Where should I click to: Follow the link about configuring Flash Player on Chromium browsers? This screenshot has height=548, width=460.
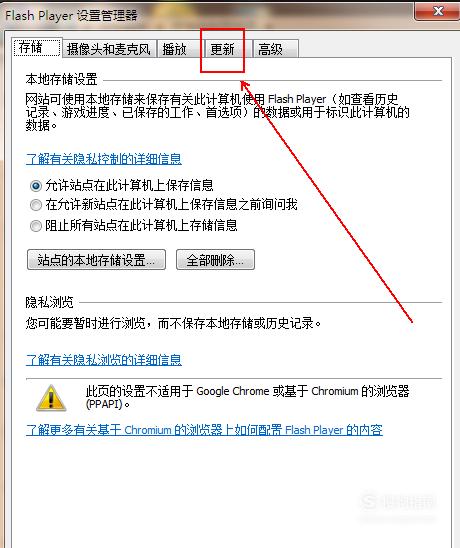point(204,430)
